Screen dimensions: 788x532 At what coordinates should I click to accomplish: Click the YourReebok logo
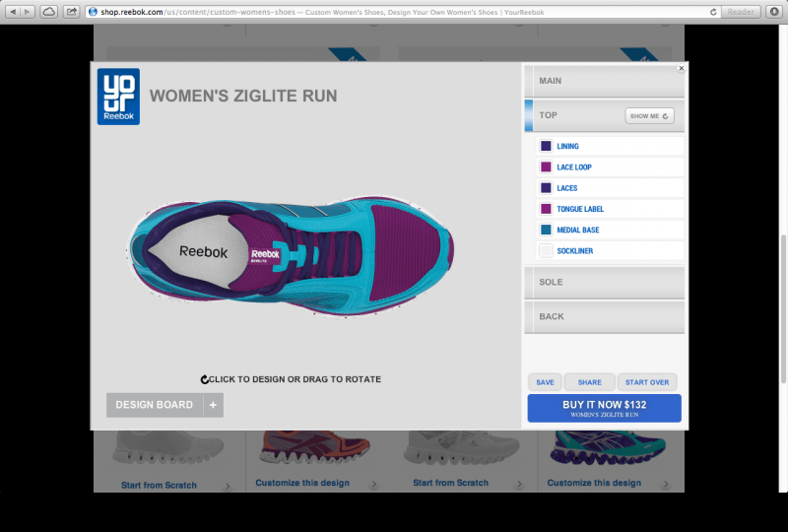point(118,97)
